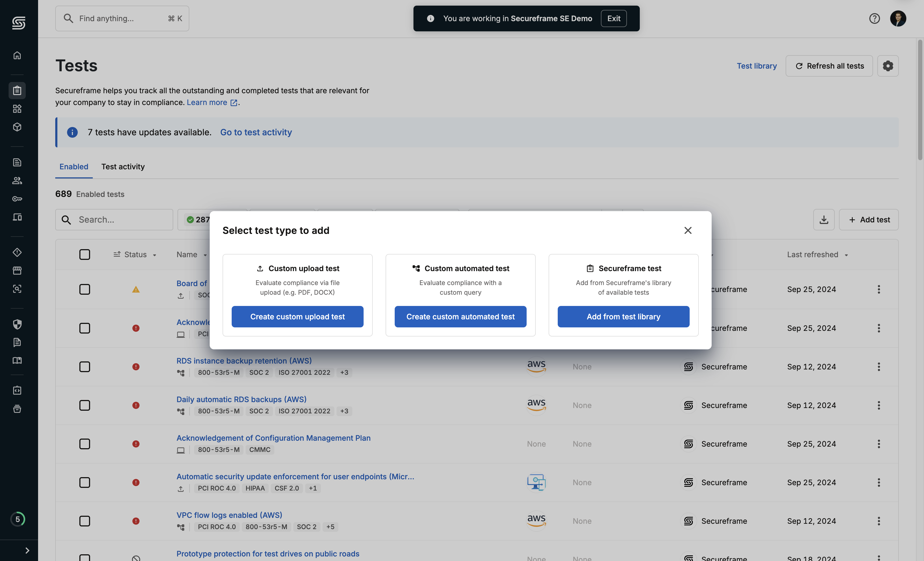Expand the sidebar with the chevron arrow
This screenshot has width=924, height=561.
27,551
